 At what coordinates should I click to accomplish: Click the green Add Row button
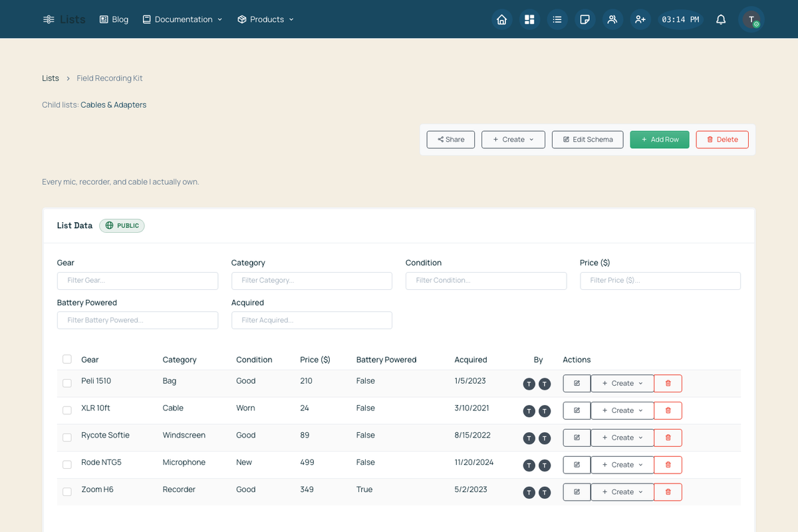point(660,140)
